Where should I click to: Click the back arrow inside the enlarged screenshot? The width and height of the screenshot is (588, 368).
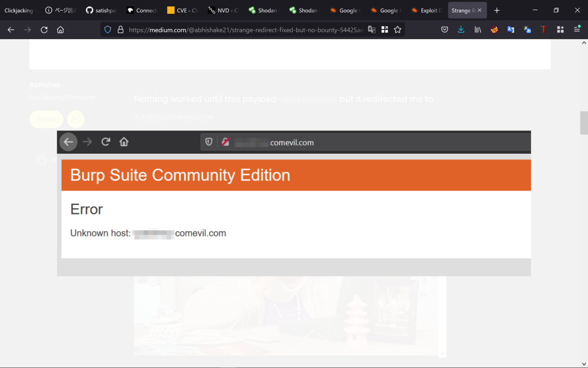click(x=69, y=142)
